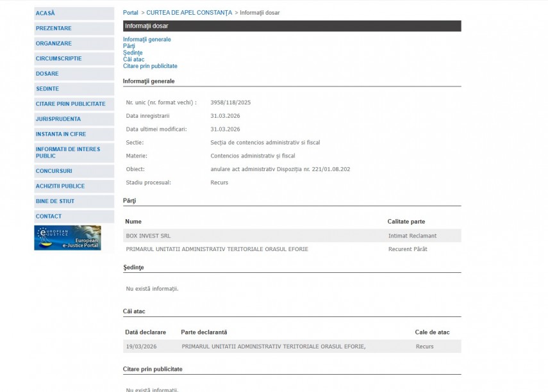Follow the CURTEA DE APEL CONSTANȚA breadcrumb

click(x=189, y=13)
